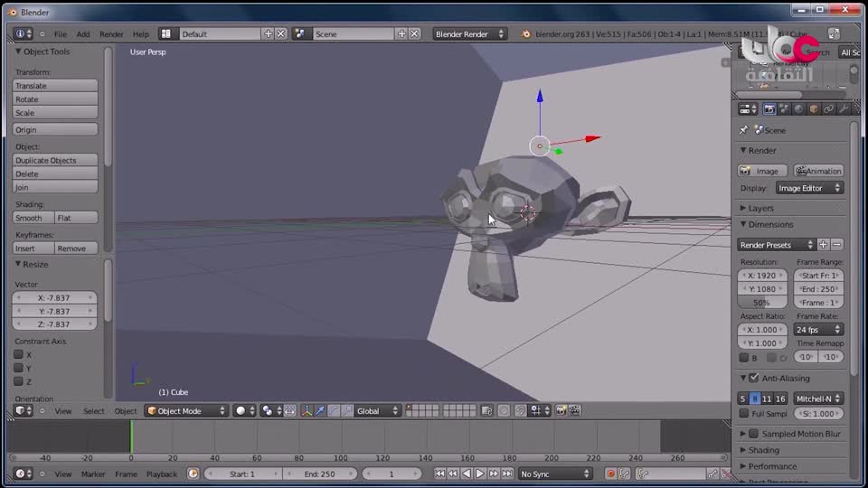Screen dimensions: 868x488
Task: Open the timeline Marker menu
Action: click(x=93, y=474)
